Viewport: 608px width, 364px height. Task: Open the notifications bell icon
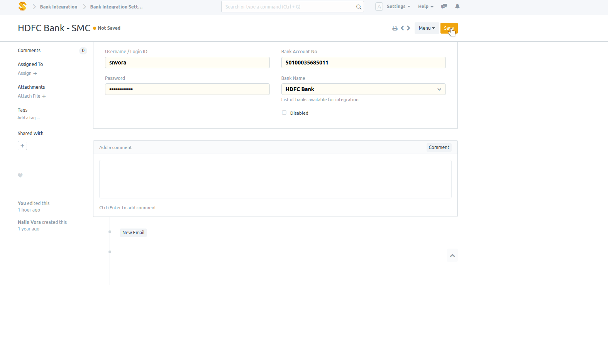pyautogui.click(x=457, y=6)
